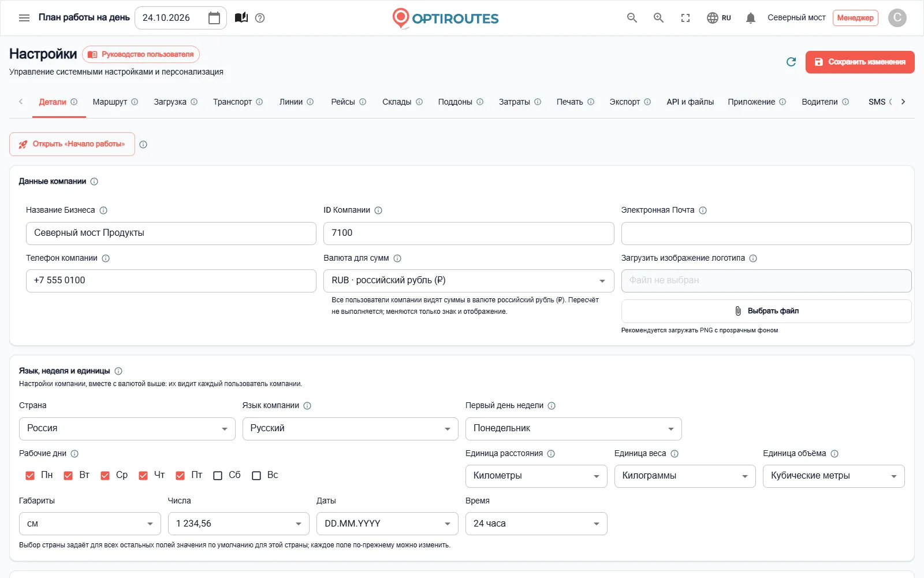The image size is (924, 578).
Task: Open the Килограммы weight unit dropdown
Action: tap(685, 476)
